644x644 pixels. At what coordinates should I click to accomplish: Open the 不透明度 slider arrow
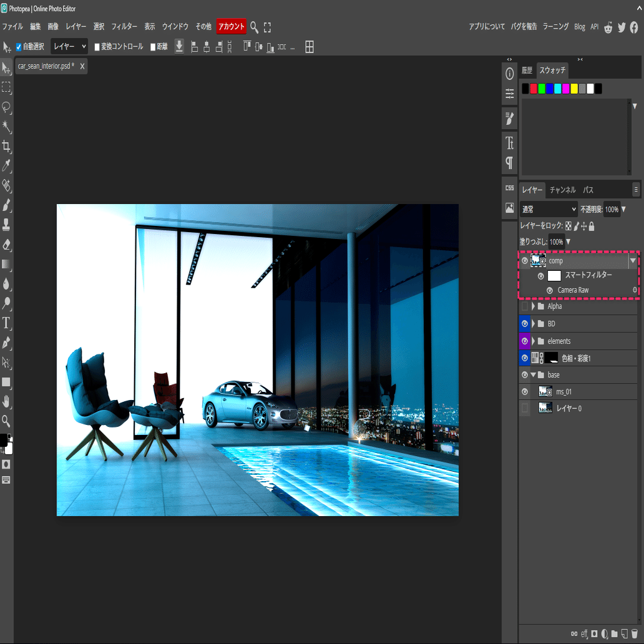point(623,210)
